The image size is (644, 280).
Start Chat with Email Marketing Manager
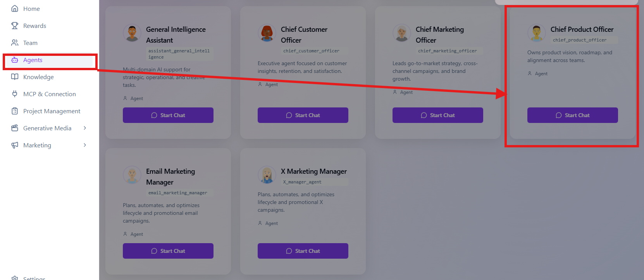(168, 251)
